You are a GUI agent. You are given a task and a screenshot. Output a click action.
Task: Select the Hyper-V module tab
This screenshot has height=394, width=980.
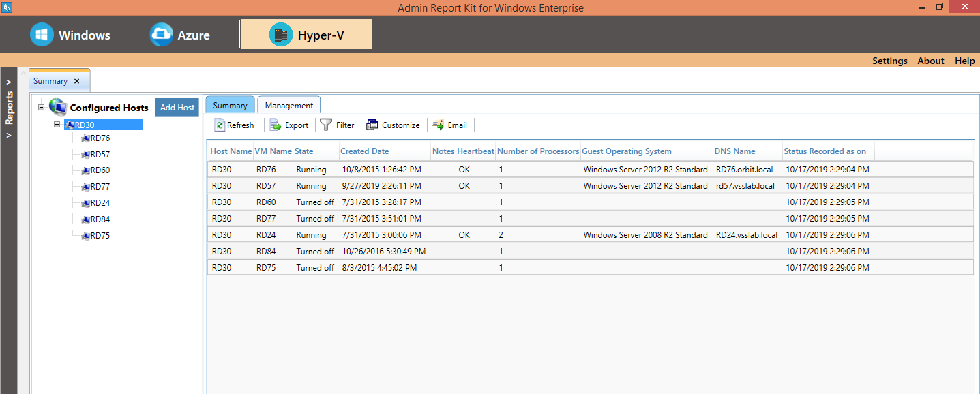point(307,35)
